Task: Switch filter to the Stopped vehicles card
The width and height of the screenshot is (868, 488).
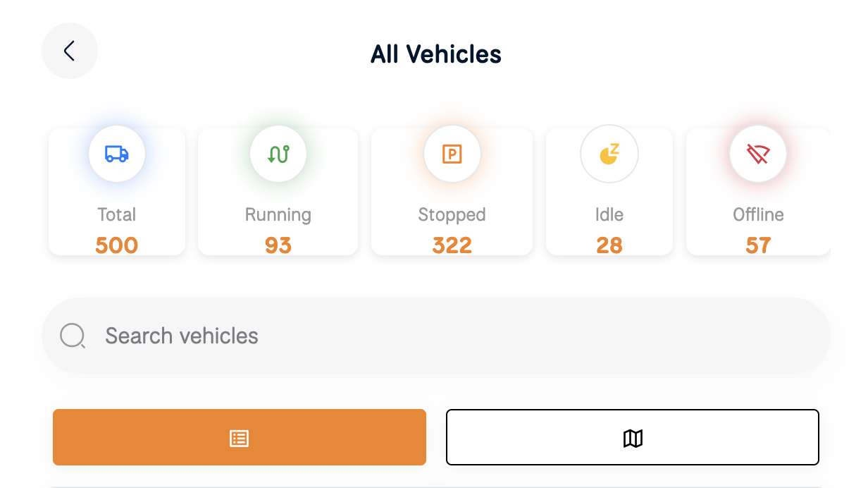Action: click(452, 191)
